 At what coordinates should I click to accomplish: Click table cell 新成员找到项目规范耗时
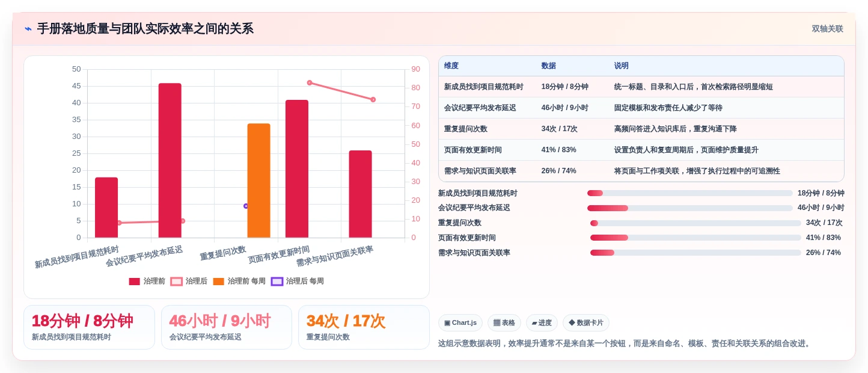[x=484, y=87]
